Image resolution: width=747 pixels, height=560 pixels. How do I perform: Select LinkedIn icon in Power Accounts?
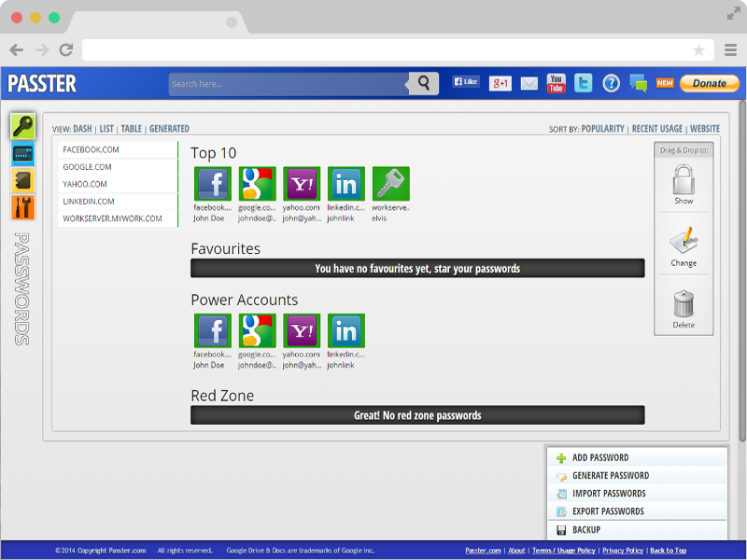(x=346, y=330)
